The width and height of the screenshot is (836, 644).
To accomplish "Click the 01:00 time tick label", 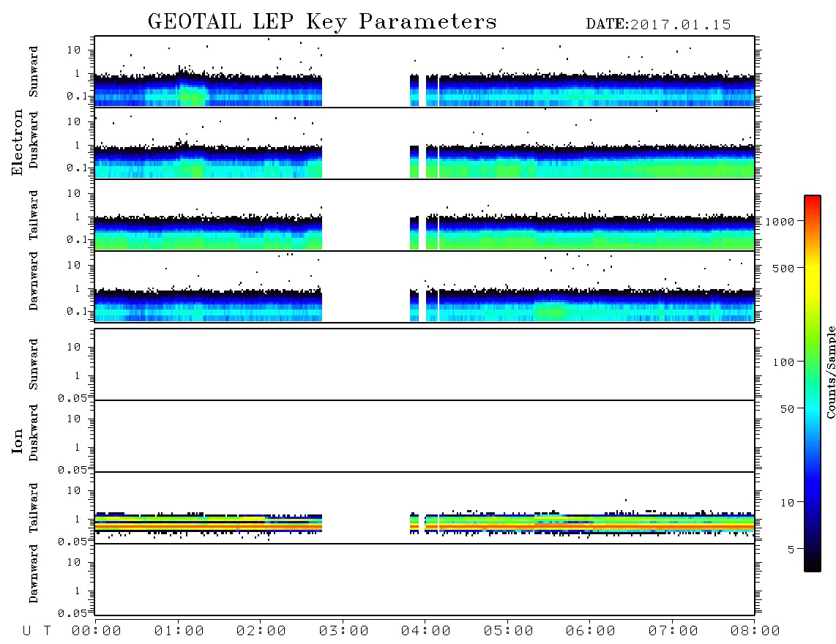I will coord(179,632).
